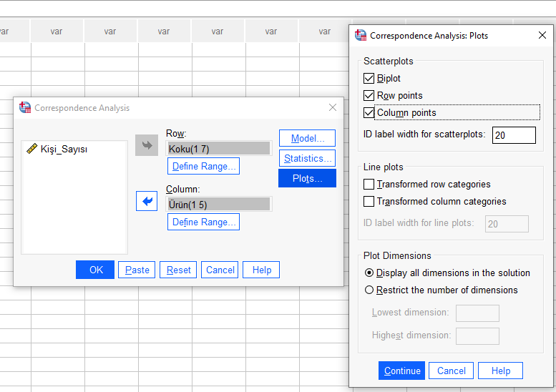Choose Restrict the number of dimensions
556x392 pixels.
[369, 290]
